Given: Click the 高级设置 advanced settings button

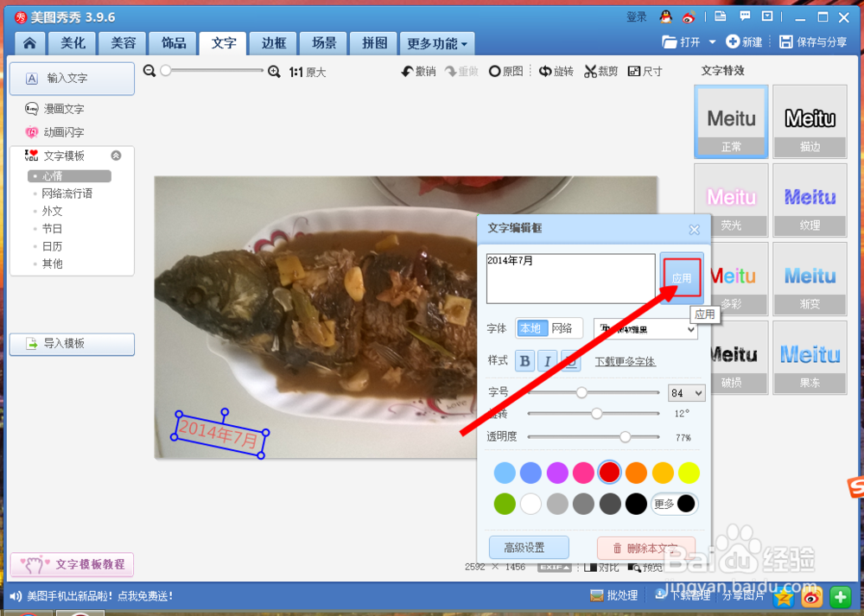Looking at the screenshot, I should point(529,548).
